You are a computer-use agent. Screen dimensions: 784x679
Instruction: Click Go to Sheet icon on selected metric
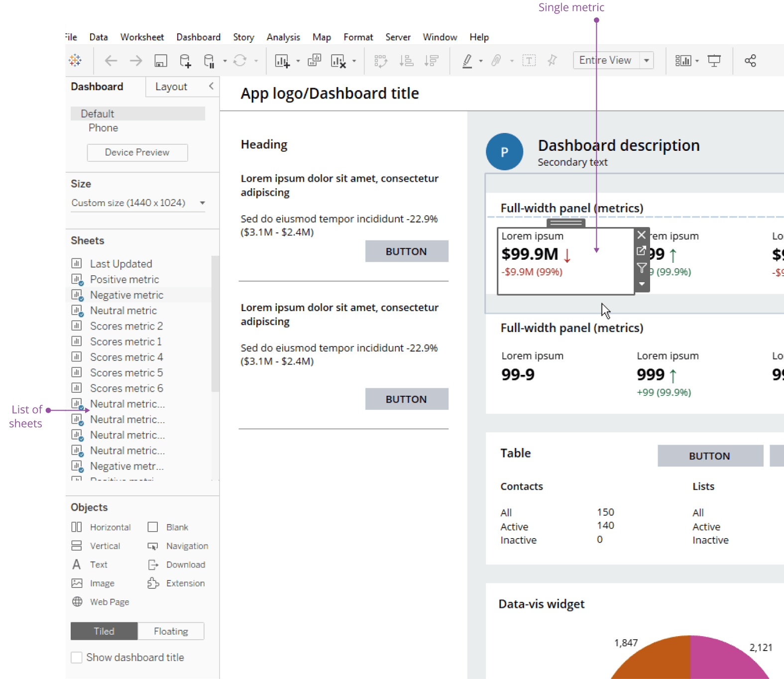coord(642,251)
